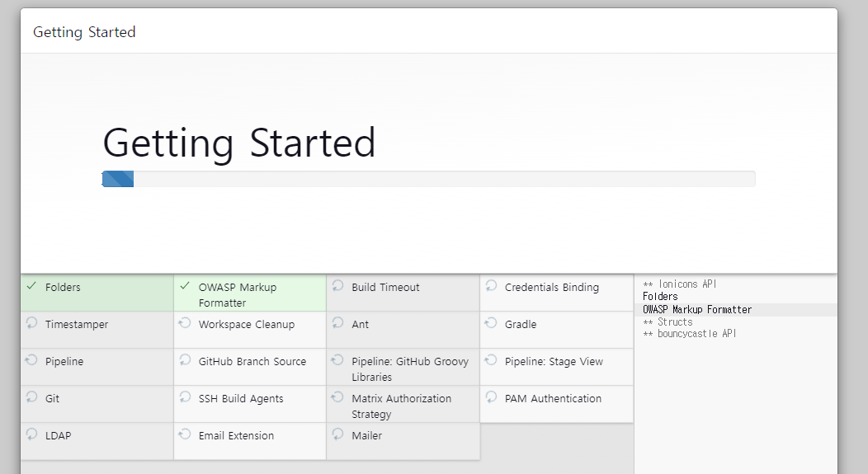This screenshot has width=868, height=474.
Task: Select Matrix Authorization Strategy label
Action: [x=401, y=406]
